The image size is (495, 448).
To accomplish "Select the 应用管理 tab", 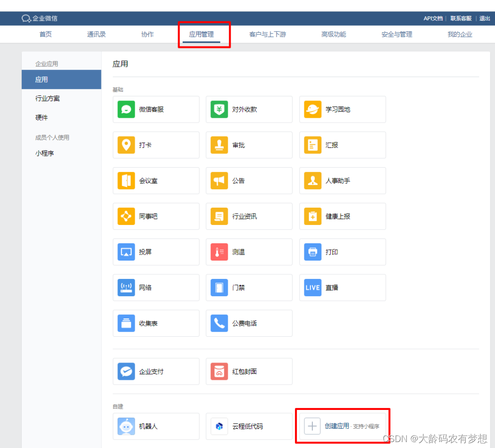I will click(201, 34).
